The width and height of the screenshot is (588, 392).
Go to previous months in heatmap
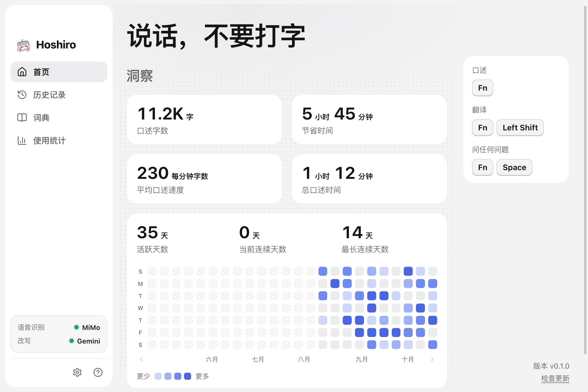[142, 359]
